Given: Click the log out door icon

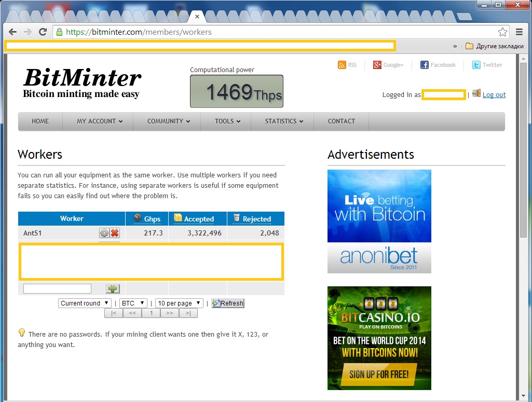Looking at the screenshot, I should coord(476,93).
